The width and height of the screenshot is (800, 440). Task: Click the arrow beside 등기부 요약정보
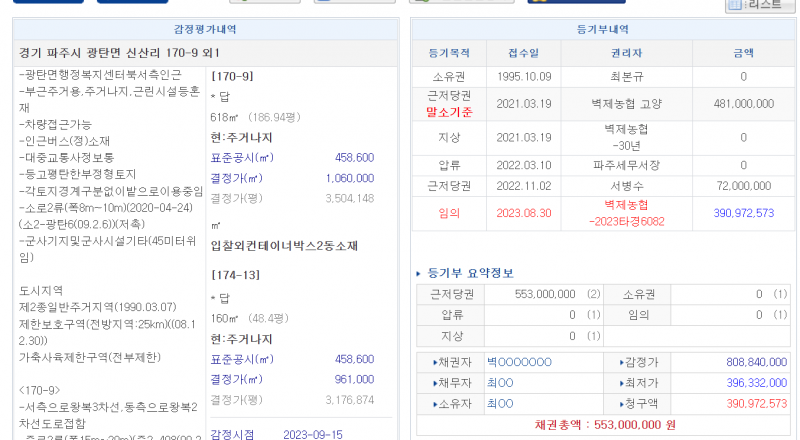pyautogui.click(x=418, y=272)
